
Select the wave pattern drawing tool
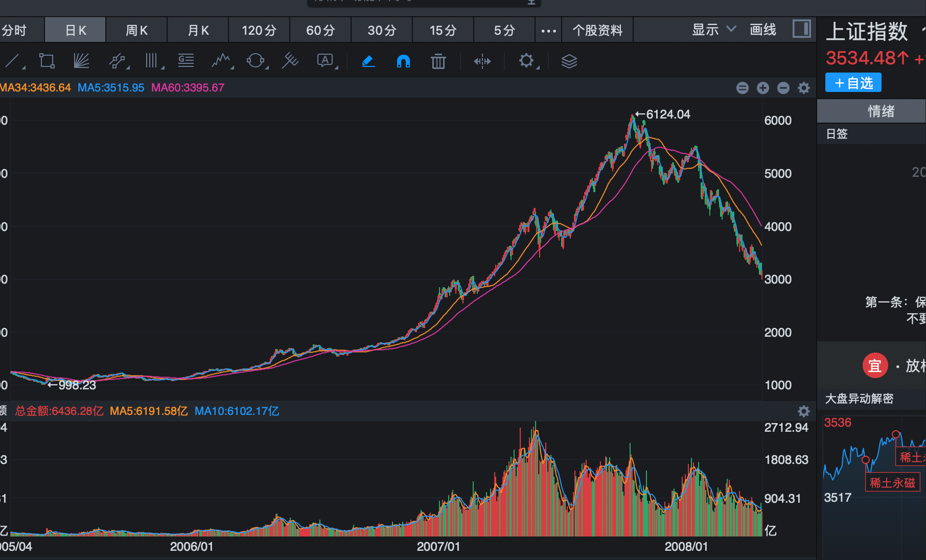point(221,61)
